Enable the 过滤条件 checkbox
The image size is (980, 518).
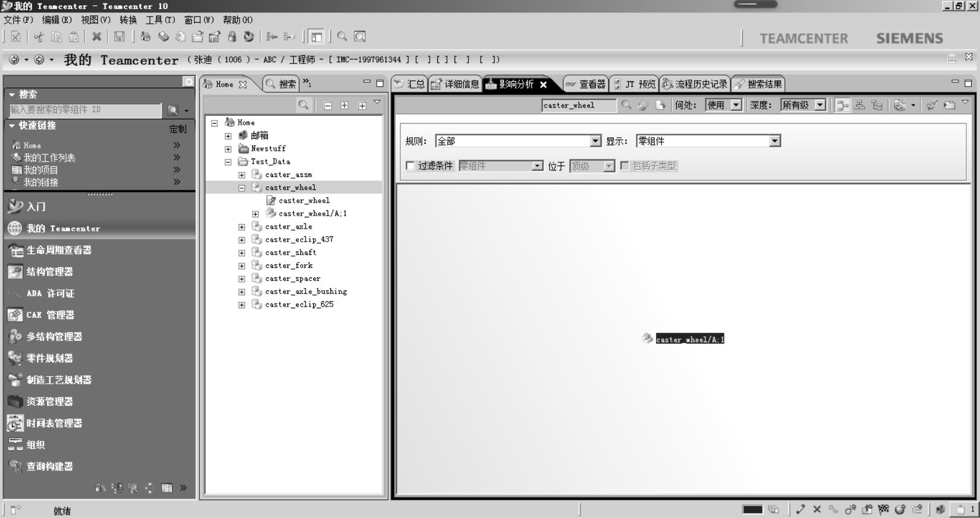click(x=410, y=166)
